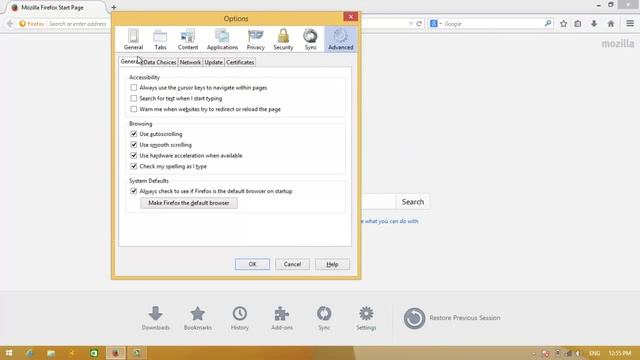Open the General options panel icon
This screenshot has width=640, height=360.
click(x=133, y=39)
